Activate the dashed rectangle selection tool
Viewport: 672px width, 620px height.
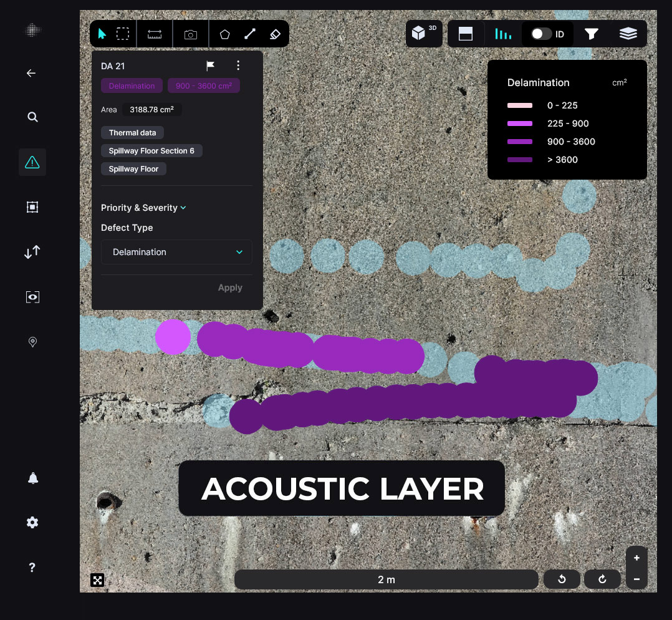click(x=123, y=34)
